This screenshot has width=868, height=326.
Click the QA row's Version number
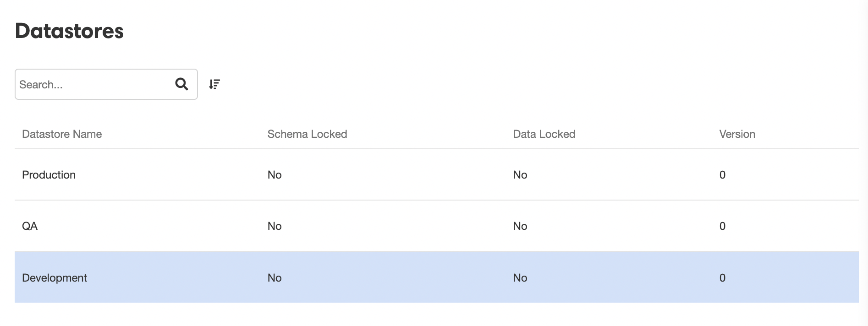click(x=722, y=226)
